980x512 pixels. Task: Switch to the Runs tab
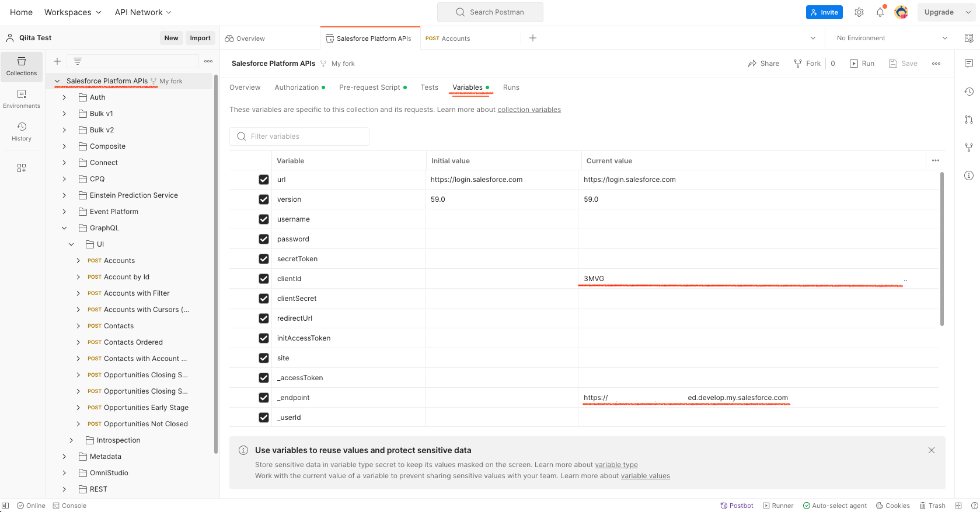point(511,87)
